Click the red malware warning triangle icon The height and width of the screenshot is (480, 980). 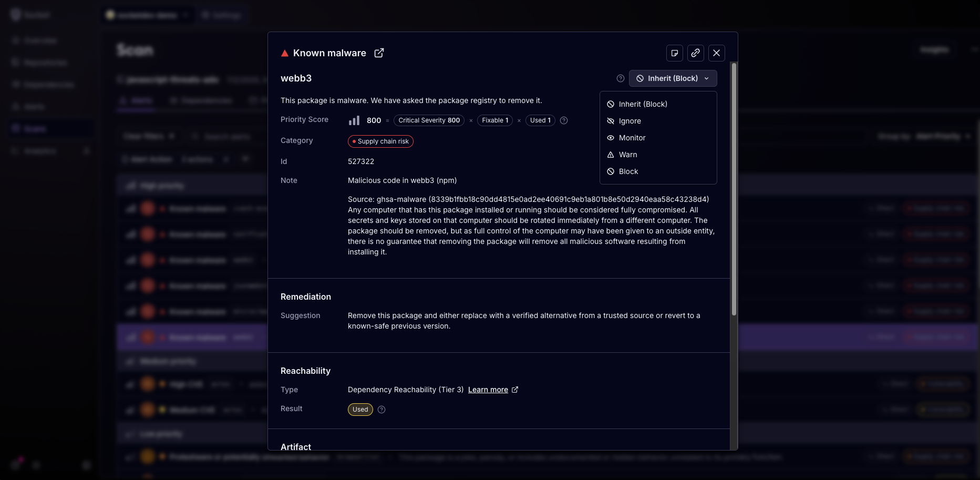[x=285, y=53]
